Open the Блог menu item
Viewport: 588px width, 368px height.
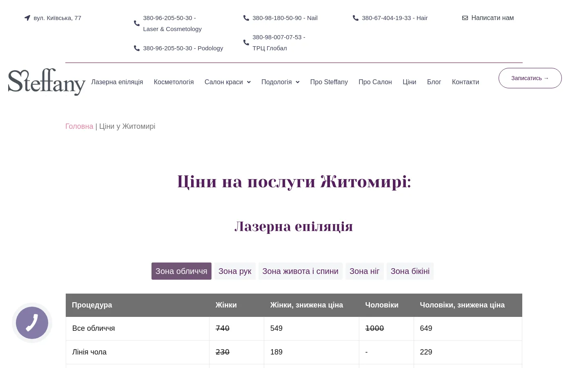click(434, 82)
